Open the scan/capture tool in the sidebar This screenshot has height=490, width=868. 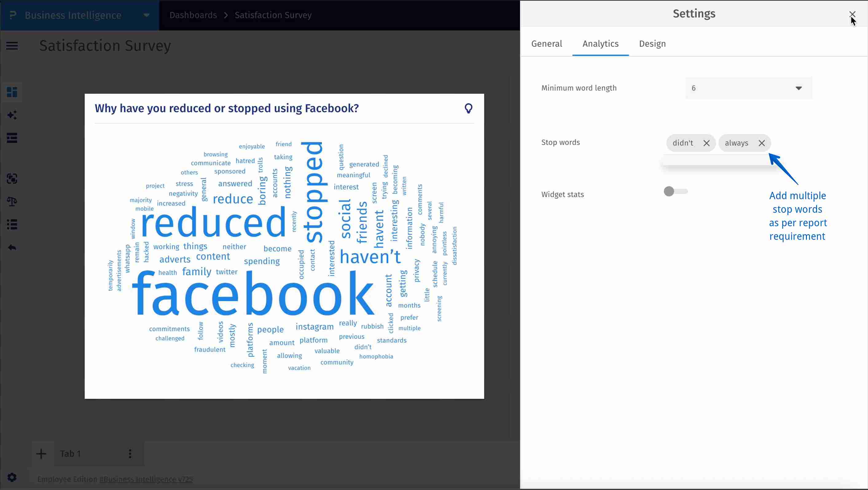[x=12, y=178]
